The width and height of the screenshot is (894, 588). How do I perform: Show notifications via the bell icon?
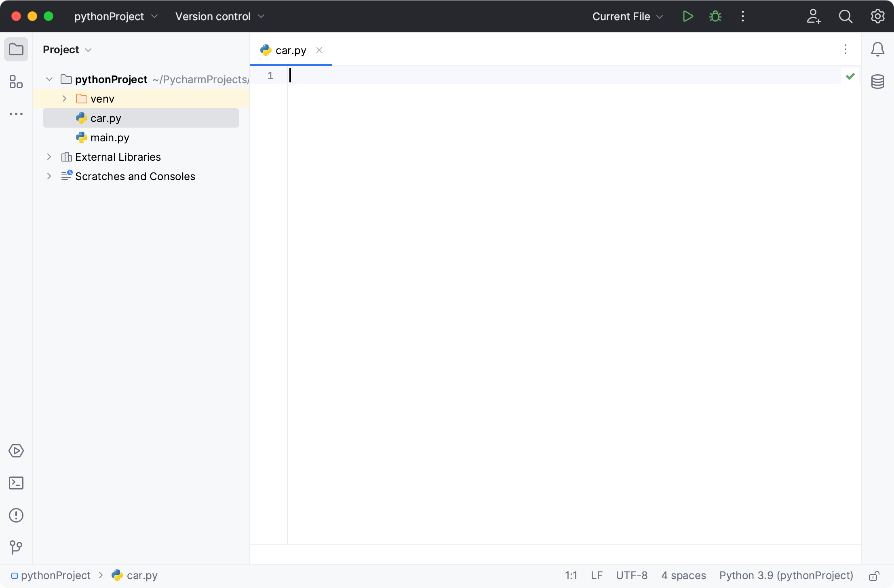coord(878,49)
